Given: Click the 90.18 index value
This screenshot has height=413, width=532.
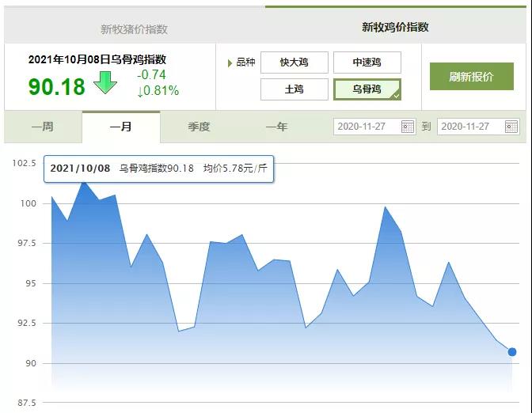Looking at the screenshot, I should pyautogui.click(x=57, y=86).
